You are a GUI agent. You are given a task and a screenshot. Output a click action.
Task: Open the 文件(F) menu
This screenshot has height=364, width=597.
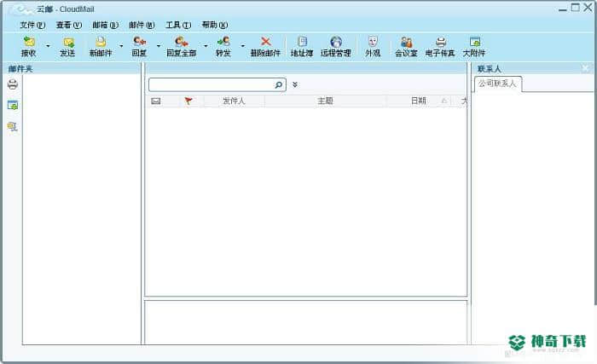32,25
